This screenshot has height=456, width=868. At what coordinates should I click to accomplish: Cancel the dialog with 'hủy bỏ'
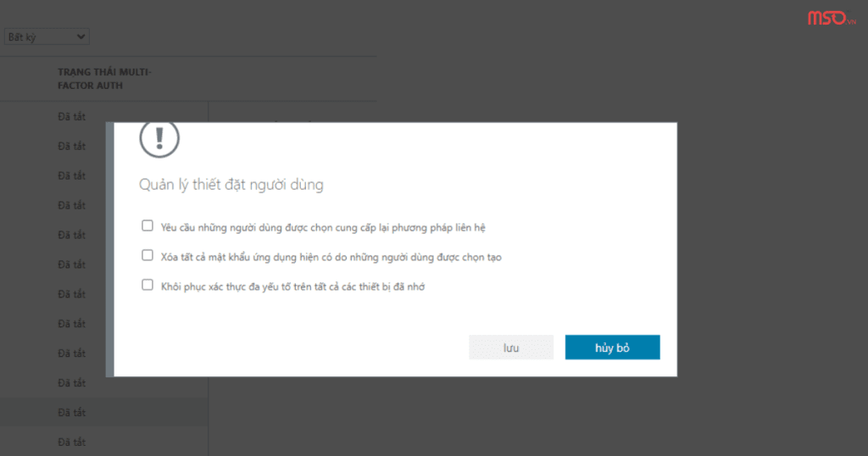click(612, 348)
